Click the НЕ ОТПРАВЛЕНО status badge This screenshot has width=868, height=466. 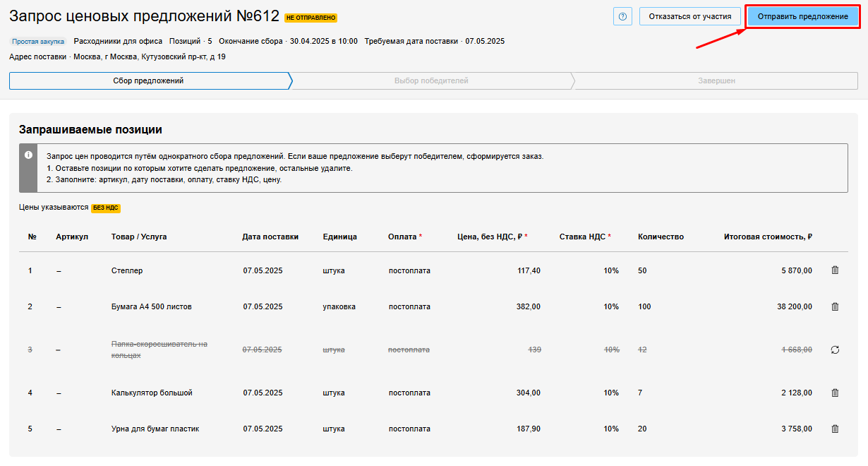tap(311, 18)
